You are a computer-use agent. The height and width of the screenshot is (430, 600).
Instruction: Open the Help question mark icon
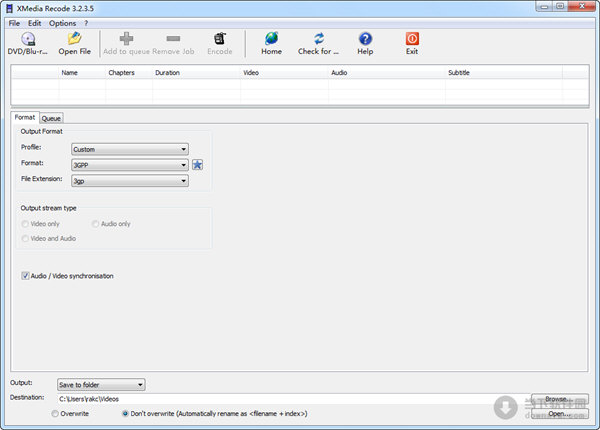coord(365,38)
